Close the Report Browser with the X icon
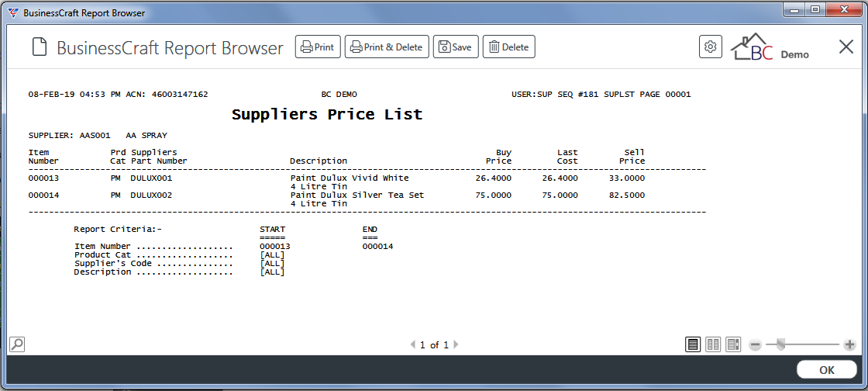Image resolution: width=868 pixels, height=391 pixels. click(846, 47)
